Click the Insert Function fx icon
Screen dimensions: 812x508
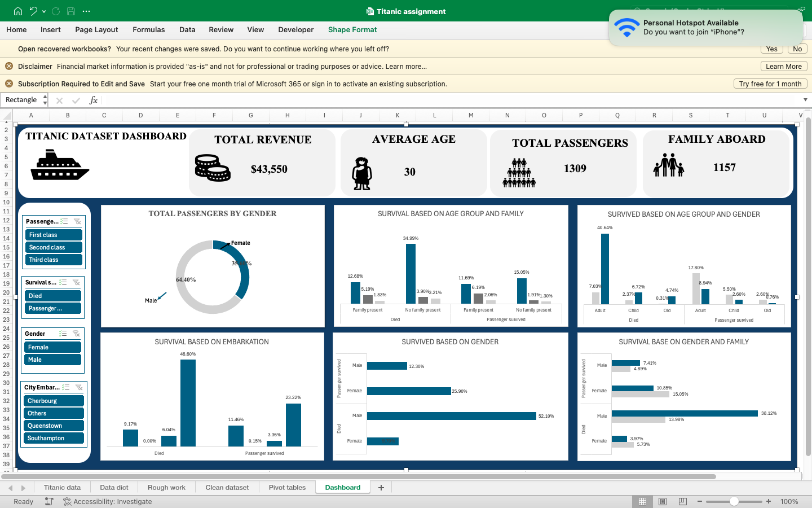94,100
